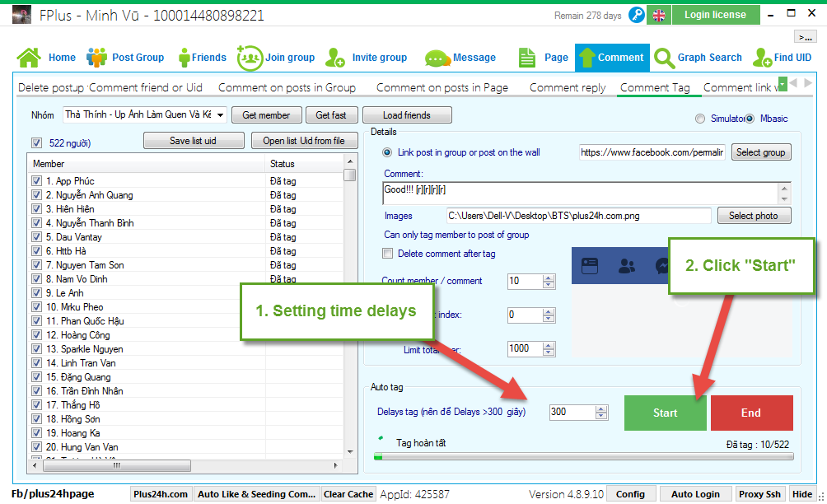This screenshot has width=827, height=504.
Task: Click the Select group button
Action: pos(761,152)
